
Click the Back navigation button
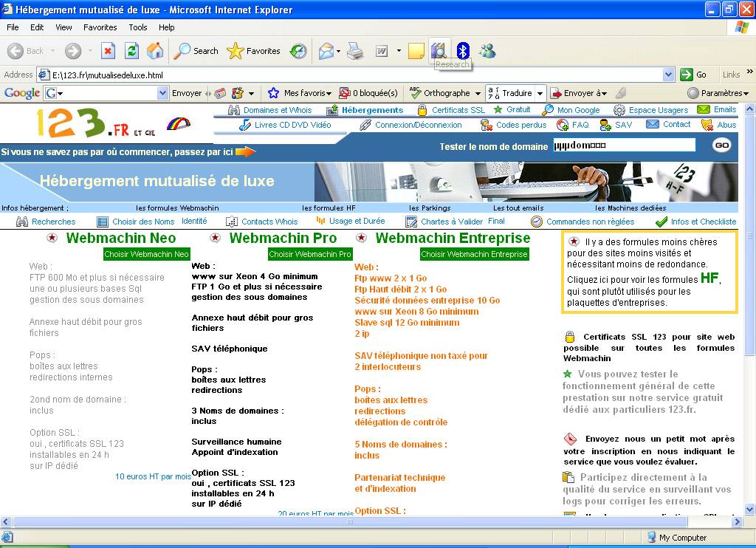[x=25, y=51]
